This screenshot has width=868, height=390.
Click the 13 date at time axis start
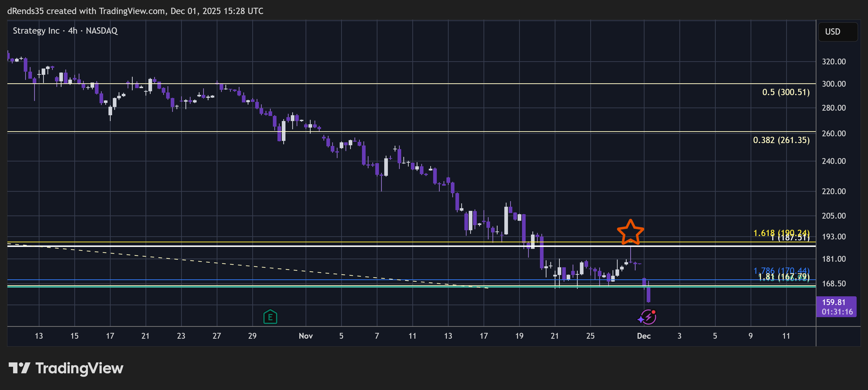[x=39, y=336]
